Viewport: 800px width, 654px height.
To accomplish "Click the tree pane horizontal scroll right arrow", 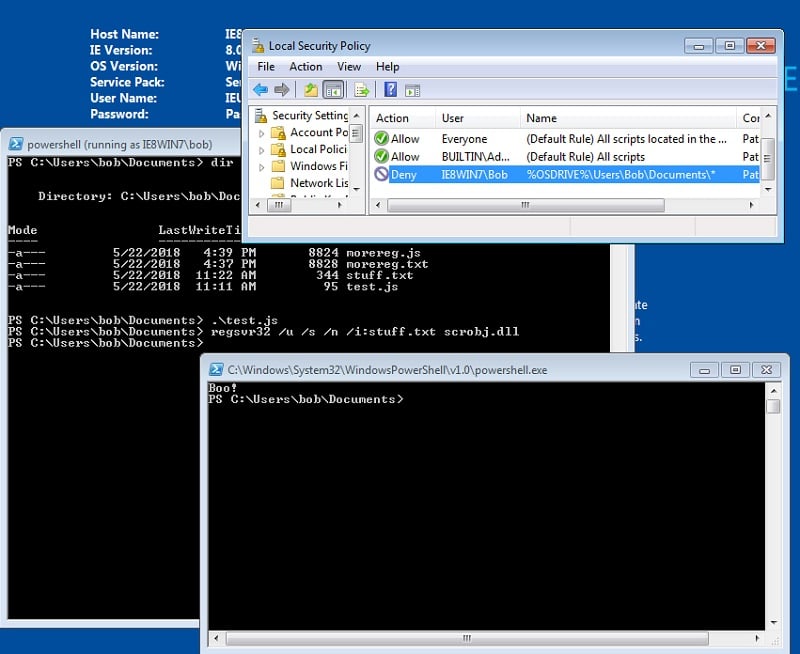I will click(340, 205).
